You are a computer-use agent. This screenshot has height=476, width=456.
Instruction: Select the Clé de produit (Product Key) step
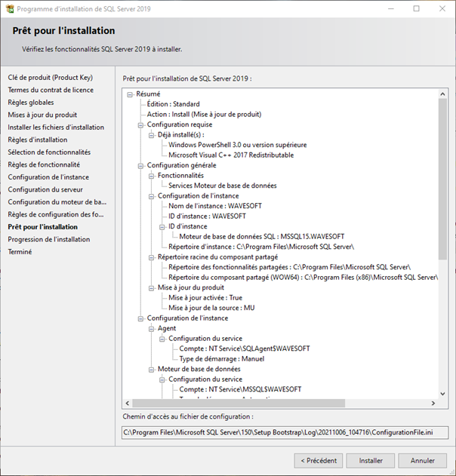[50, 78]
